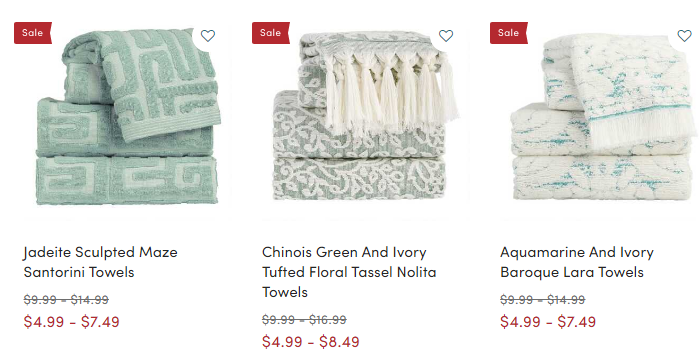This screenshot has width=699, height=360.
Task: Save Aquamarine Baroque Lara towels via heart icon
Action: [684, 36]
